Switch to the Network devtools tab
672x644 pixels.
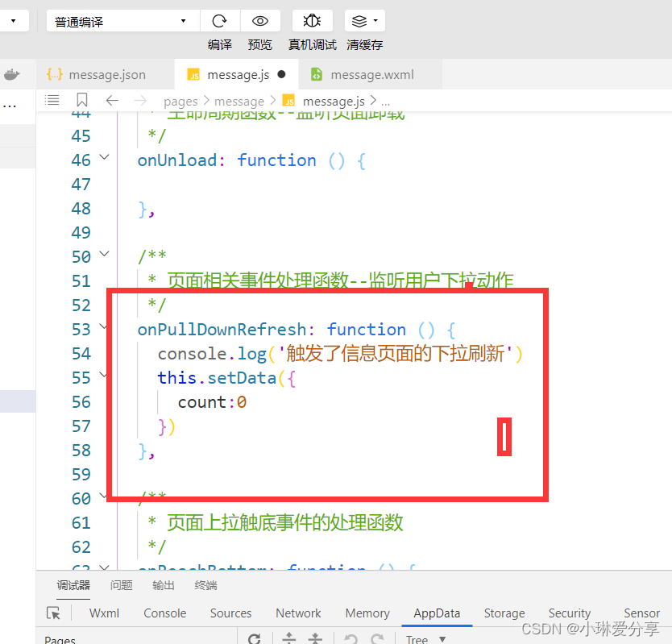[298, 613]
